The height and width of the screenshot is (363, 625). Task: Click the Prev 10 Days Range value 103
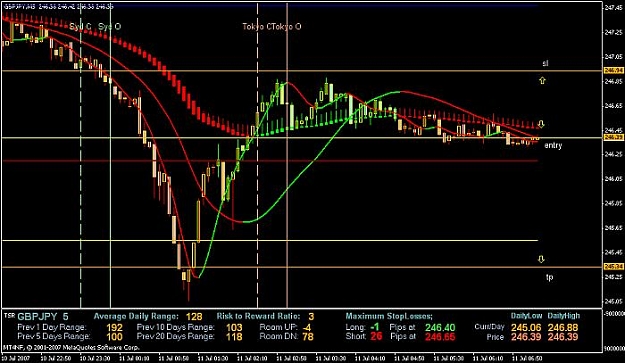point(234,328)
